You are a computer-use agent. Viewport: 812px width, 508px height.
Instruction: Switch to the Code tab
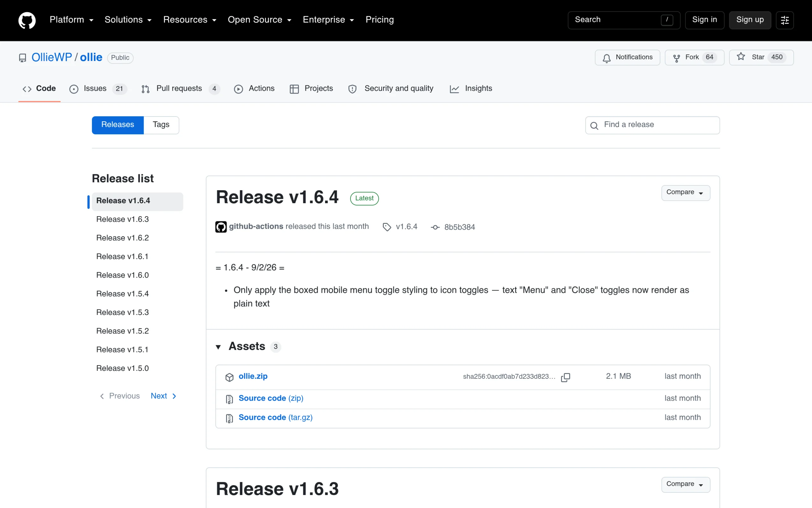pos(39,88)
